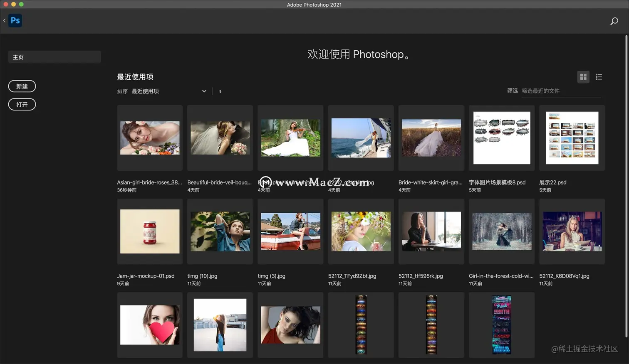Switch to list view icon

(599, 77)
